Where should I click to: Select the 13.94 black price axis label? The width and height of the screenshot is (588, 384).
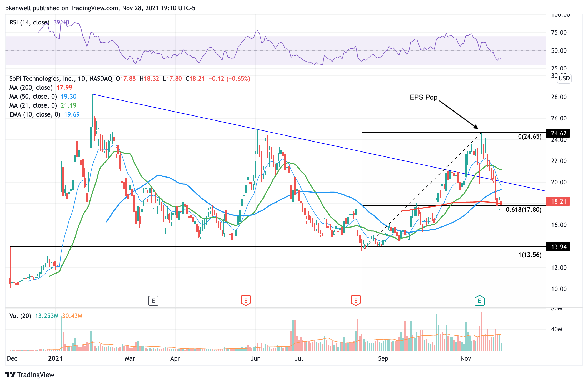point(558,247)
